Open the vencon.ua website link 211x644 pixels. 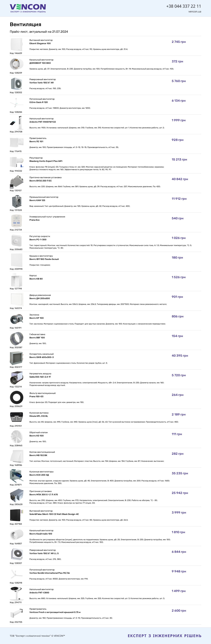point(195,11)
